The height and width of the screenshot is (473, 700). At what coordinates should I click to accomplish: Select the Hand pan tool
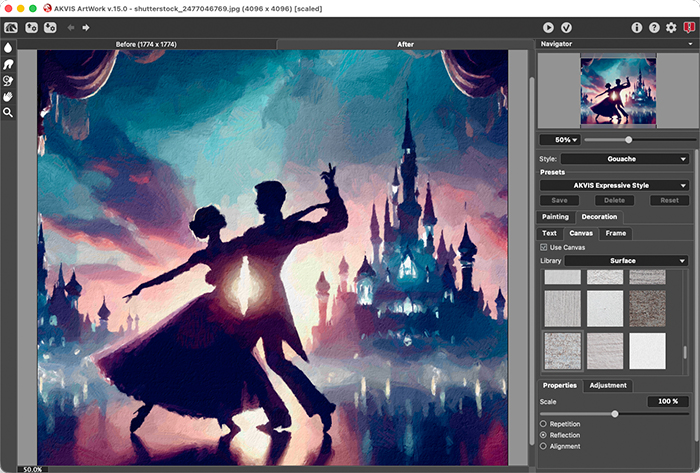[8, 96]
